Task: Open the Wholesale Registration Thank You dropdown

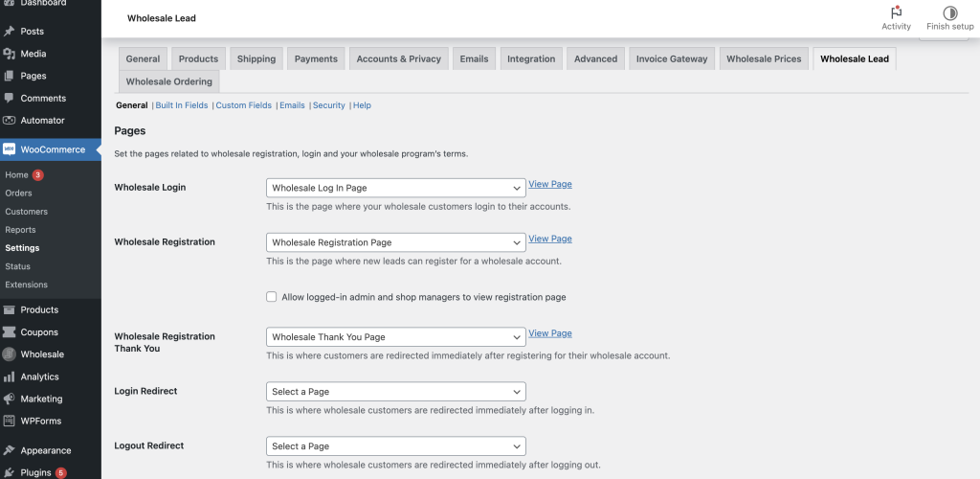Action: tap(395, 337)
